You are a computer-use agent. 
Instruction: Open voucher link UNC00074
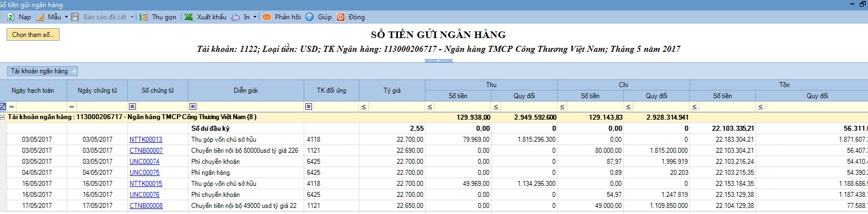[x=144, y=162]
